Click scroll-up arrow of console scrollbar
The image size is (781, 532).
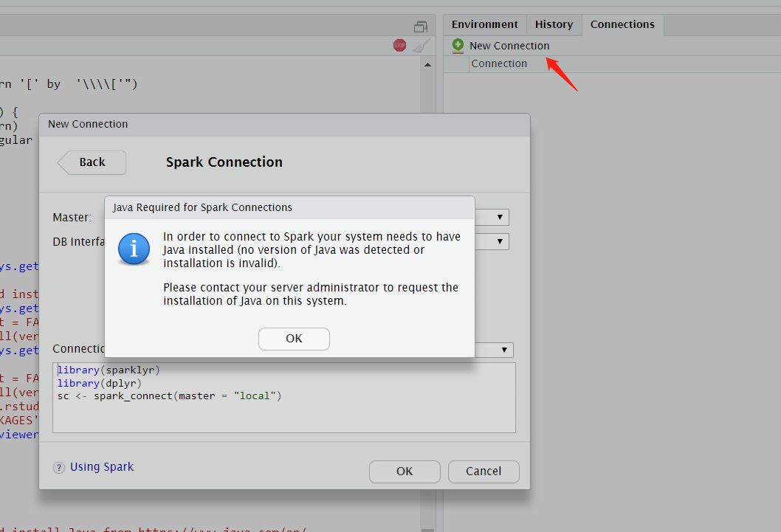point(427,65)
